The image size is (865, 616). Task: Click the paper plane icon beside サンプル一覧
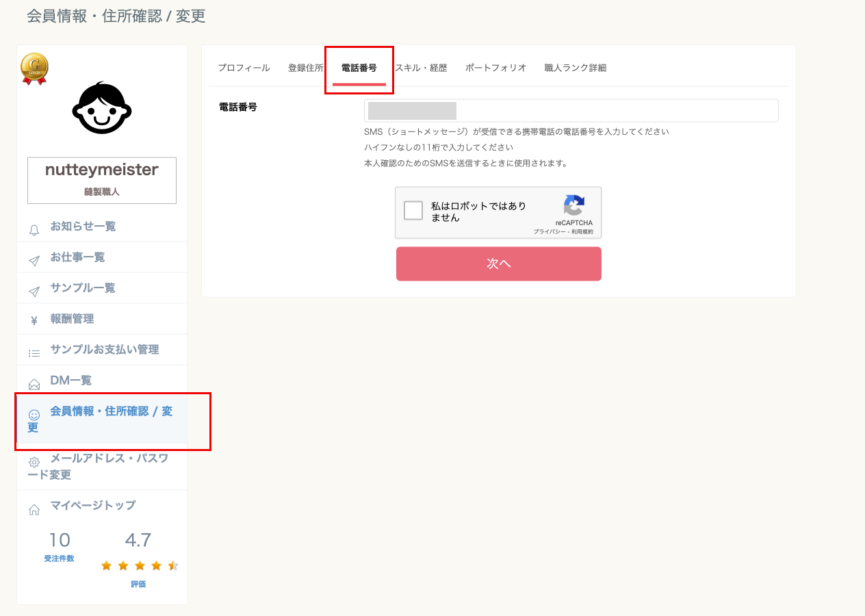(x=34, y=292)
